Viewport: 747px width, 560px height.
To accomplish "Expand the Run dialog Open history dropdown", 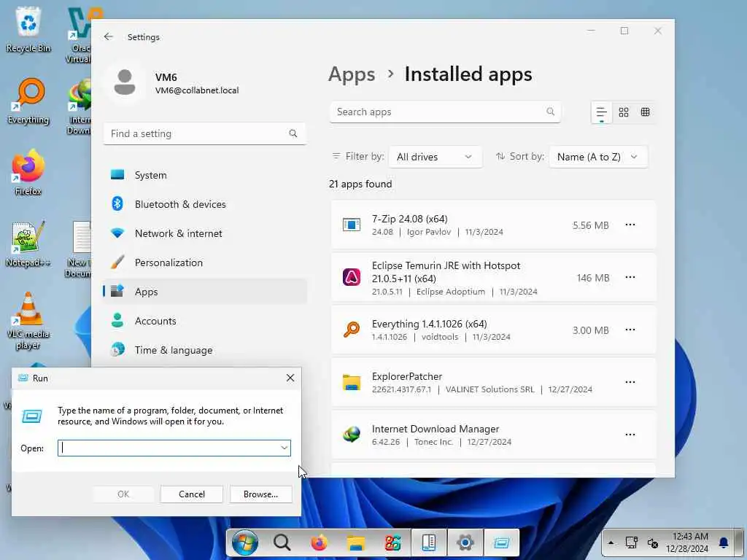I will click(284, 448).
